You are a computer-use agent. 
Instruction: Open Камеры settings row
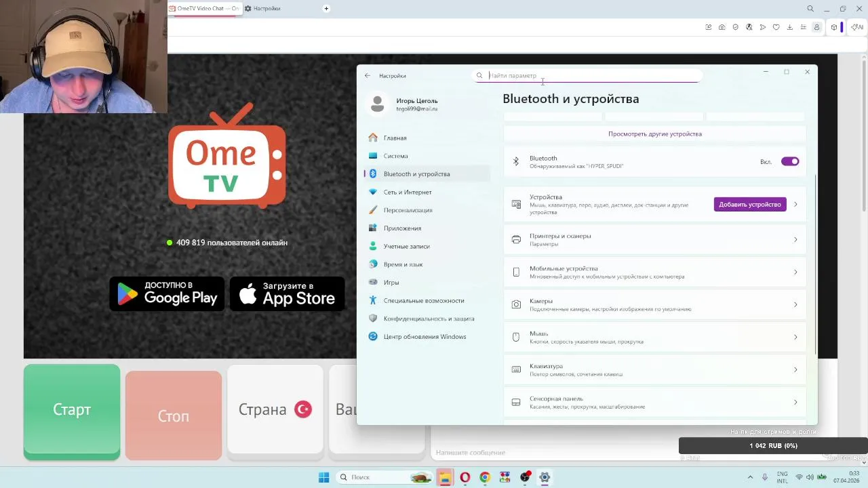654,304
